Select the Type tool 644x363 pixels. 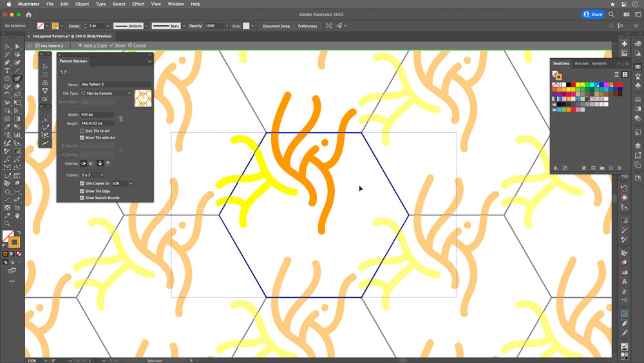(x=7, y=71)
